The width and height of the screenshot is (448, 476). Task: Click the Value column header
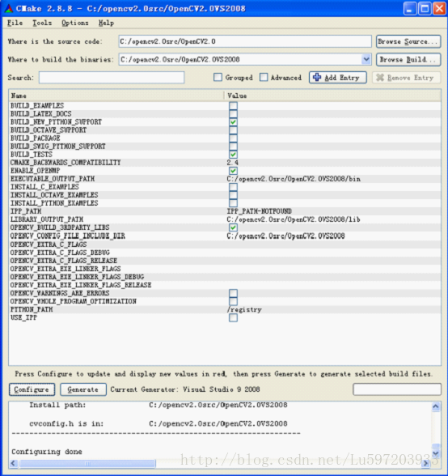pyautogui.click(x=332, y=96)
